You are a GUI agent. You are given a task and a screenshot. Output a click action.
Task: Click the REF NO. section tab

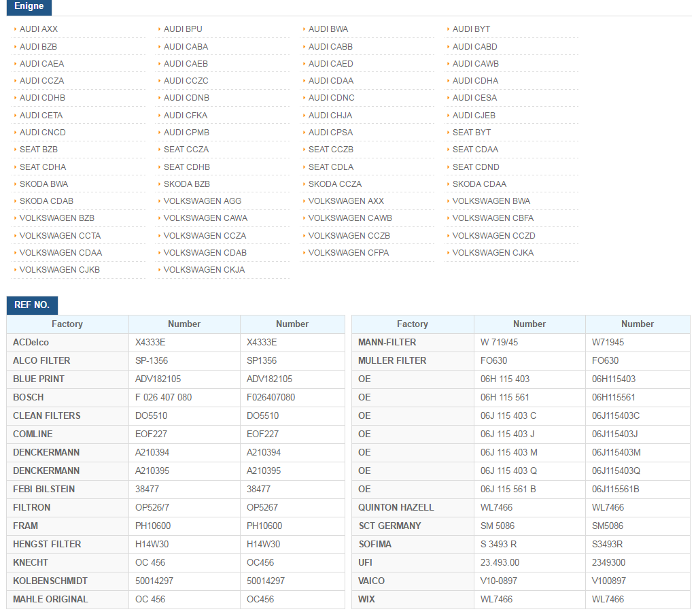click(x=32, y=305)
